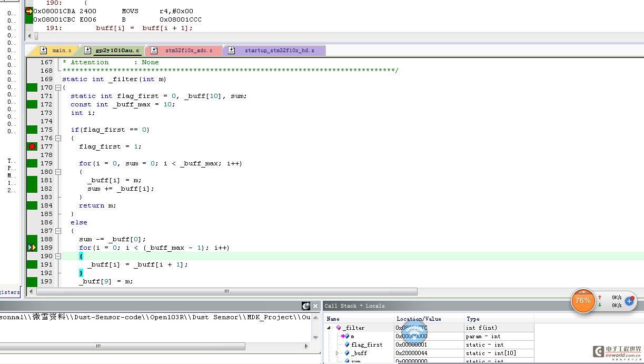This screenshot has width=644, height=364.
Task: Click the output window scroll-up arrow
Action: 316,317
